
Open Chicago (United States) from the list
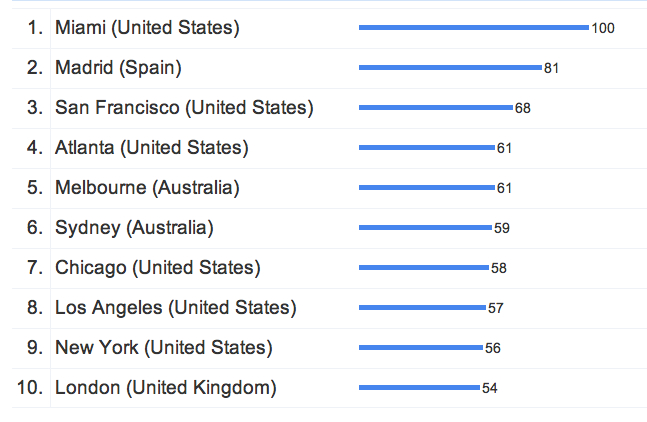157,268
